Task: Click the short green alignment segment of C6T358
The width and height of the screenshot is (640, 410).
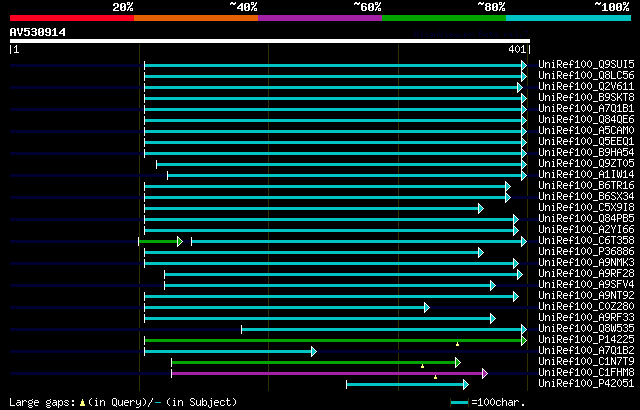Action: (160, 242)
